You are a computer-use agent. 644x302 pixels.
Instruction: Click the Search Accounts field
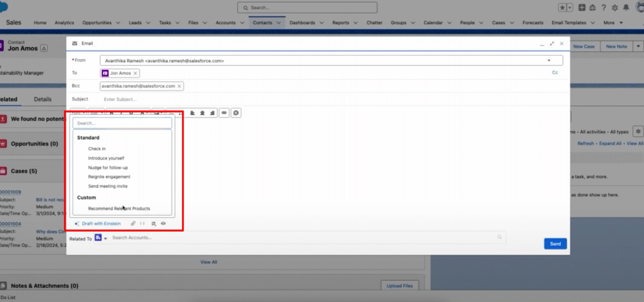pyautogui.click(x=308, y=238)
